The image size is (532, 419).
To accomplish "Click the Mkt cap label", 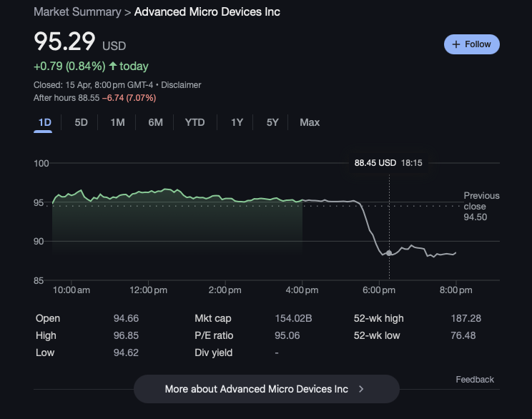I will pos(213,318).
